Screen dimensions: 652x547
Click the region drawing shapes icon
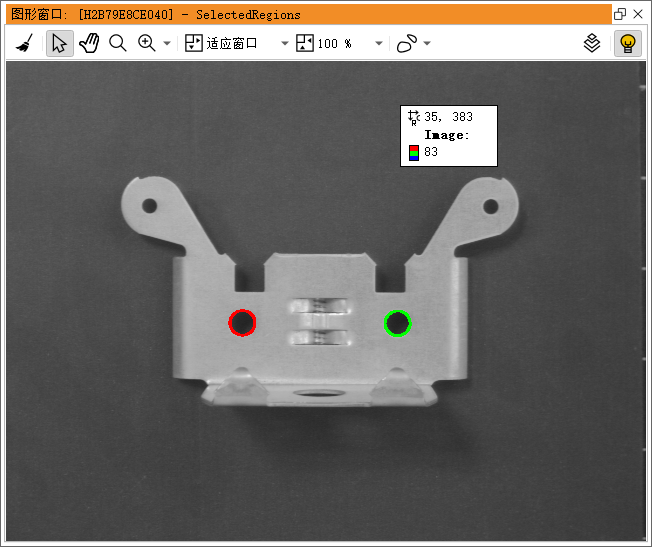[x=407, y=43]
